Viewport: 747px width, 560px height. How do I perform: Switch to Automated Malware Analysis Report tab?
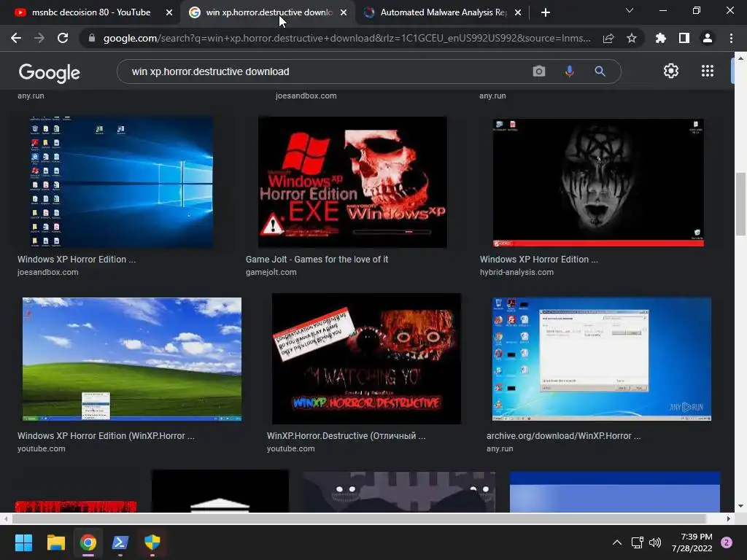443,12
